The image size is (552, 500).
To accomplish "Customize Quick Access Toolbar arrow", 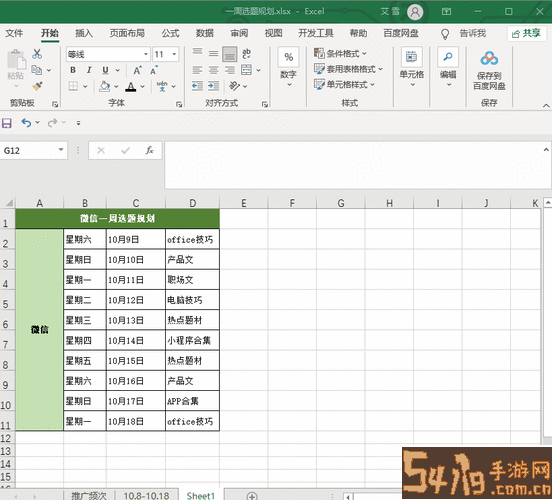I will 79,123.
